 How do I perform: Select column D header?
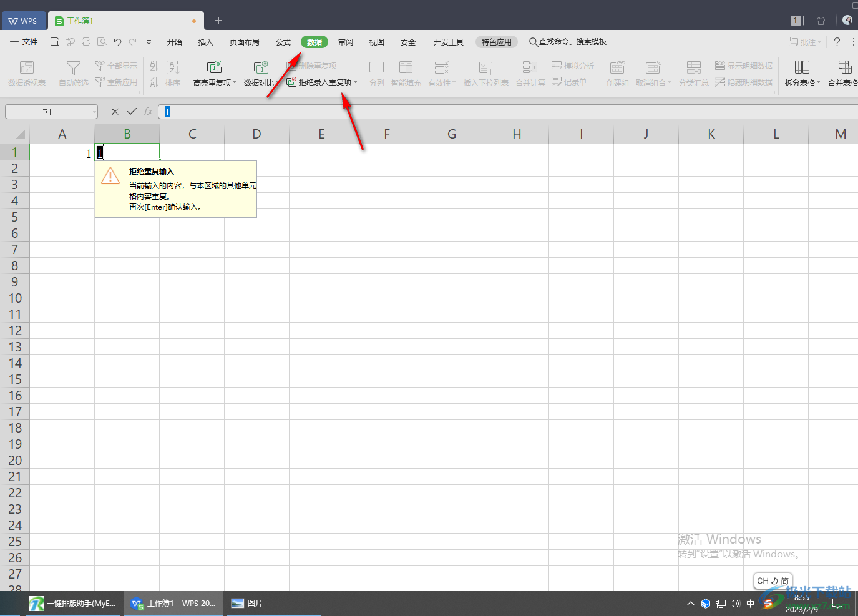click(256, 134)
